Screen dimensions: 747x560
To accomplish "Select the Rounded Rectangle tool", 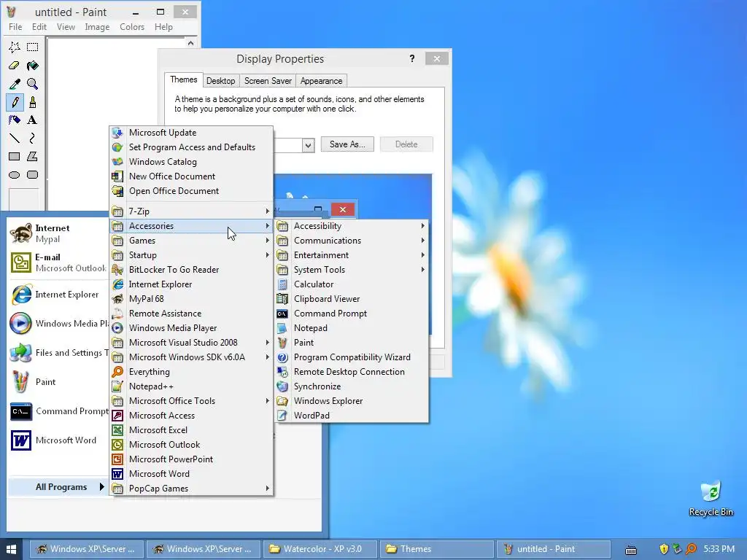I will pos(32,175).
